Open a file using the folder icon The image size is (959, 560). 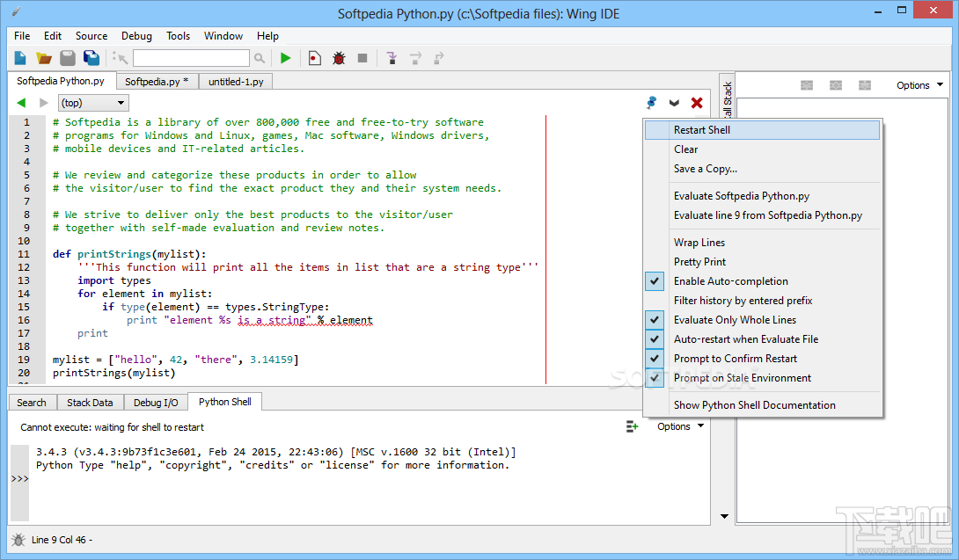coord(44,57)
